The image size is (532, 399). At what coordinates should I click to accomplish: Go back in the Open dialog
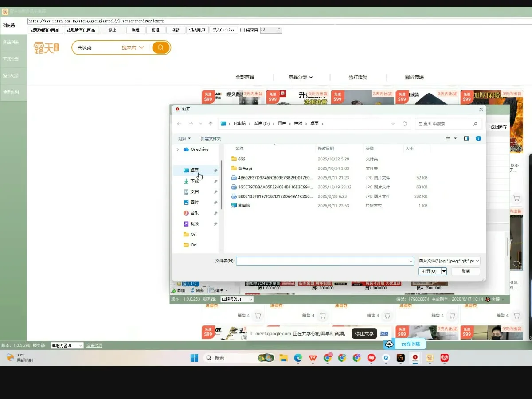point(179,124)
